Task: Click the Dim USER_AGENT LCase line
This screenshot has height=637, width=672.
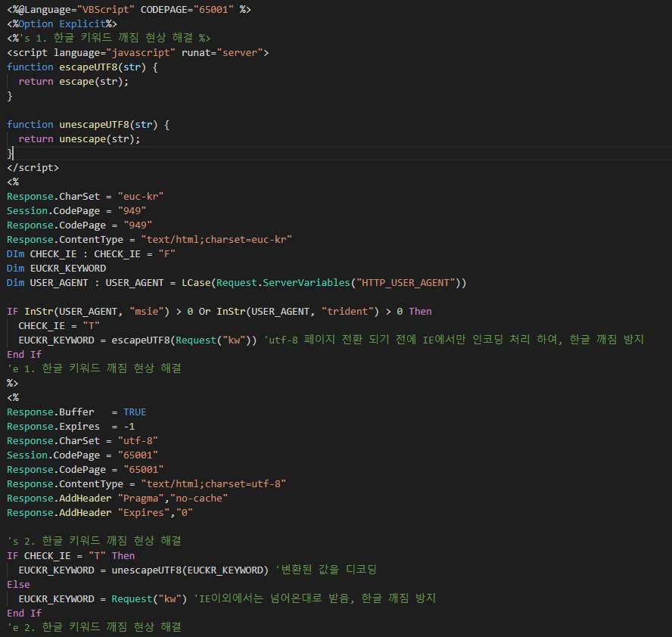Action: 237,283
